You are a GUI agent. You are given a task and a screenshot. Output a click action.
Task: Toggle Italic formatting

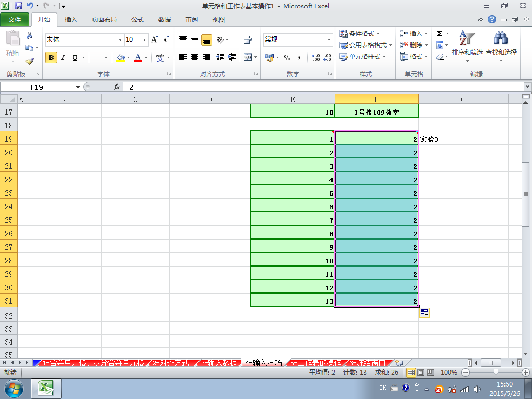coord(63,58)
